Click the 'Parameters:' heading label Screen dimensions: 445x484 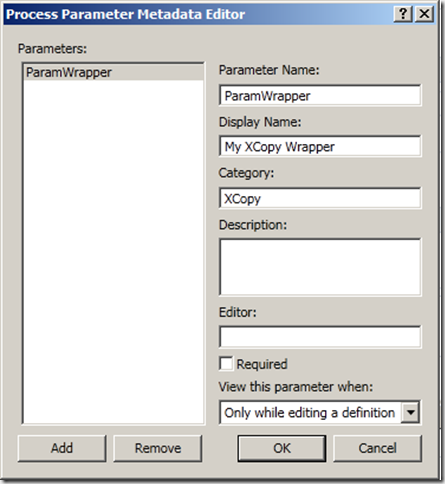[52, 49]
